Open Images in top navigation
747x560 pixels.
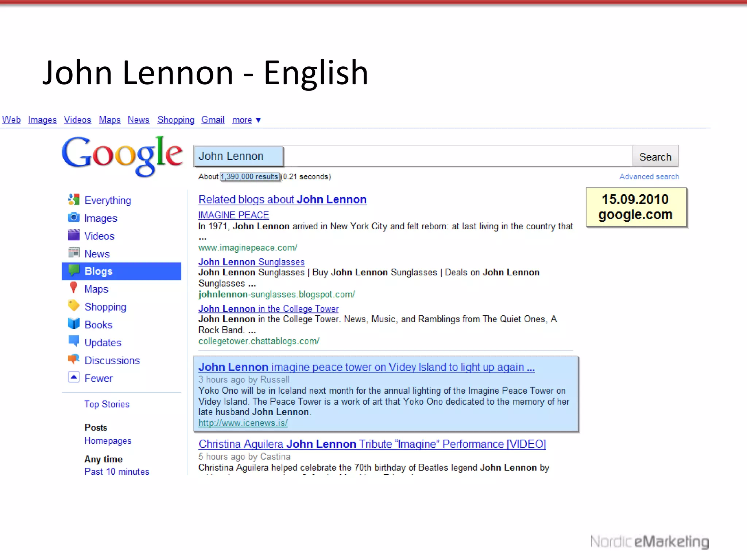pyautogui.click(x=42, y=120)
